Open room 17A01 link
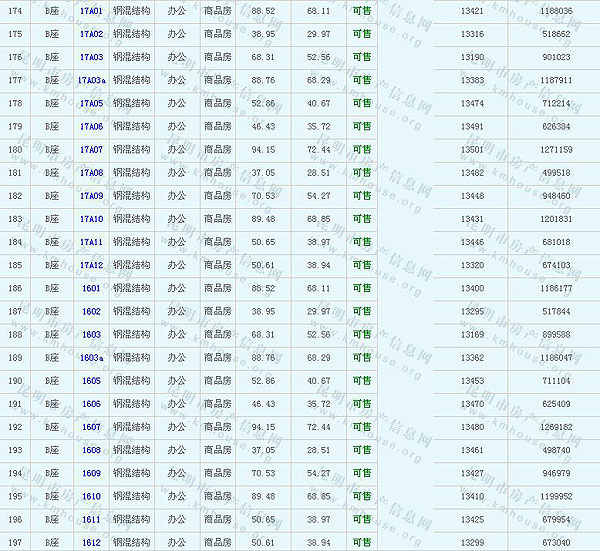 (91, 11)
